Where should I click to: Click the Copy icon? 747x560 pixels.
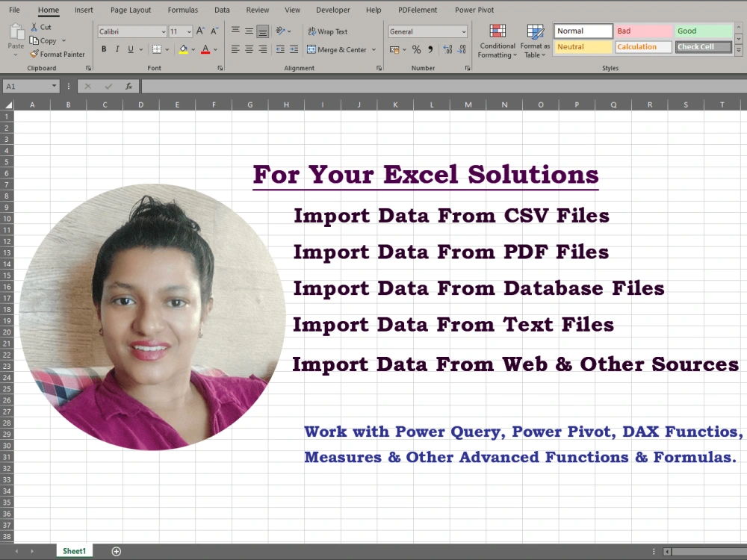pyautogui.click(x=34, y=40)
